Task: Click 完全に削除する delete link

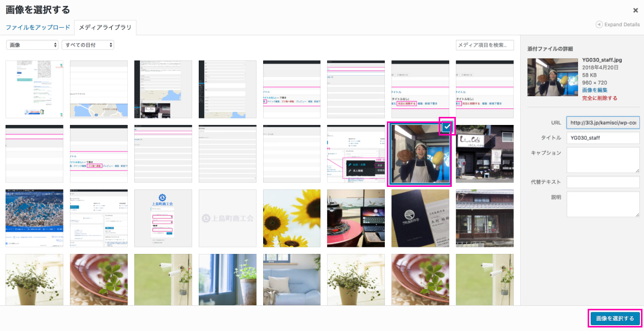Action: coord(600,98)
